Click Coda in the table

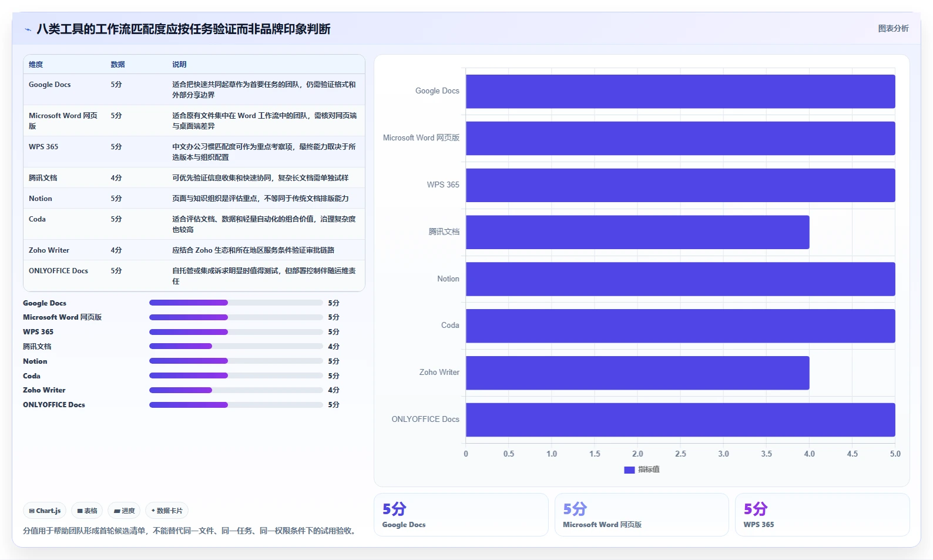(x=37, y=219)
